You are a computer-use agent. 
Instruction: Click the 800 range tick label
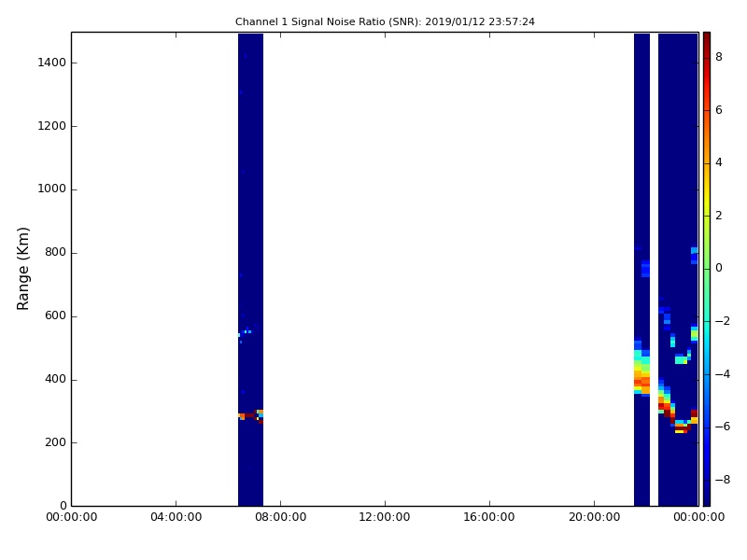coord(55,252)
